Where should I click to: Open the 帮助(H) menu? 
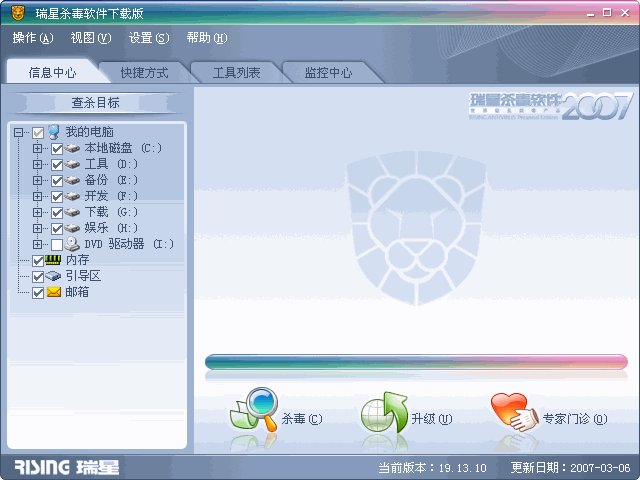pos(207,38)
